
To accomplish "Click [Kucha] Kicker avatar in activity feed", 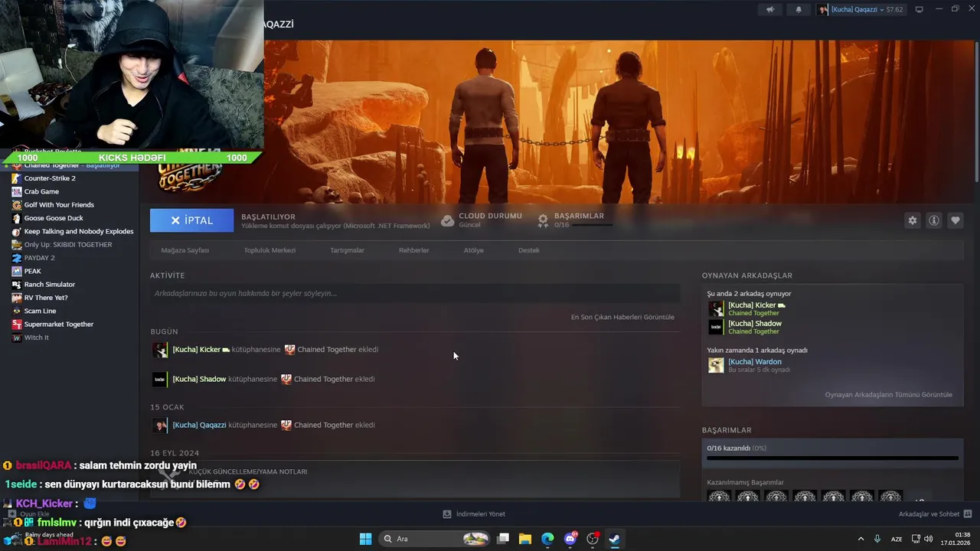I will pos(159,350).
